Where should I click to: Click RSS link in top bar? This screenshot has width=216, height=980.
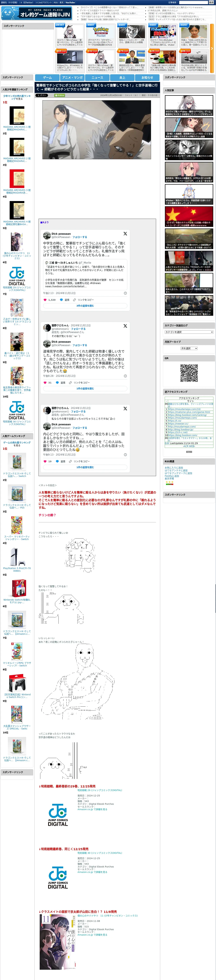pyautogui.click(x=56, y=2)
